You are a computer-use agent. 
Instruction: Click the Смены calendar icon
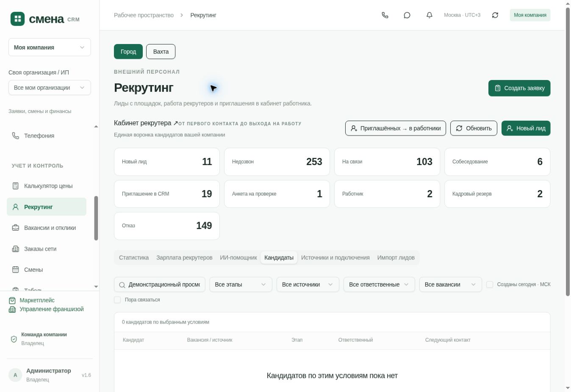(16, 270)
